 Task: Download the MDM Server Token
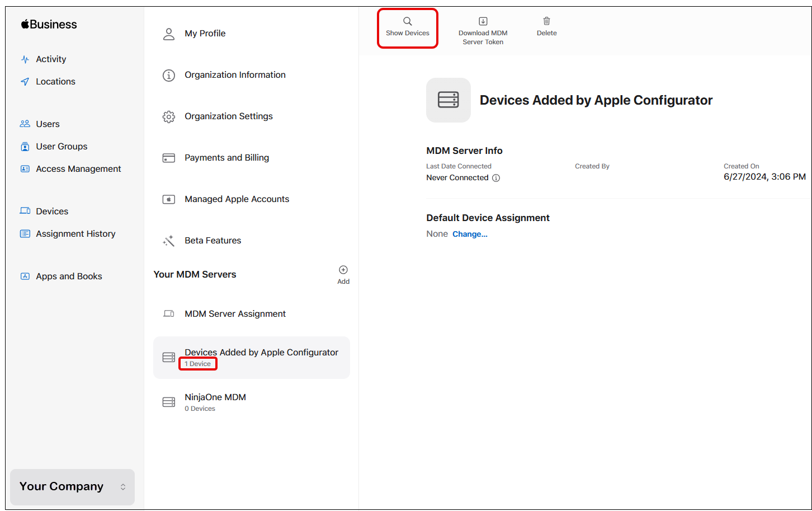click(x=483, y=28)
